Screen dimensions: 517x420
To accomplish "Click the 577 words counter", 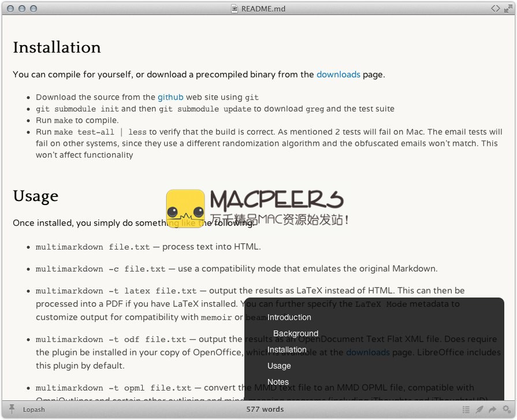I will tap(265, 410).
